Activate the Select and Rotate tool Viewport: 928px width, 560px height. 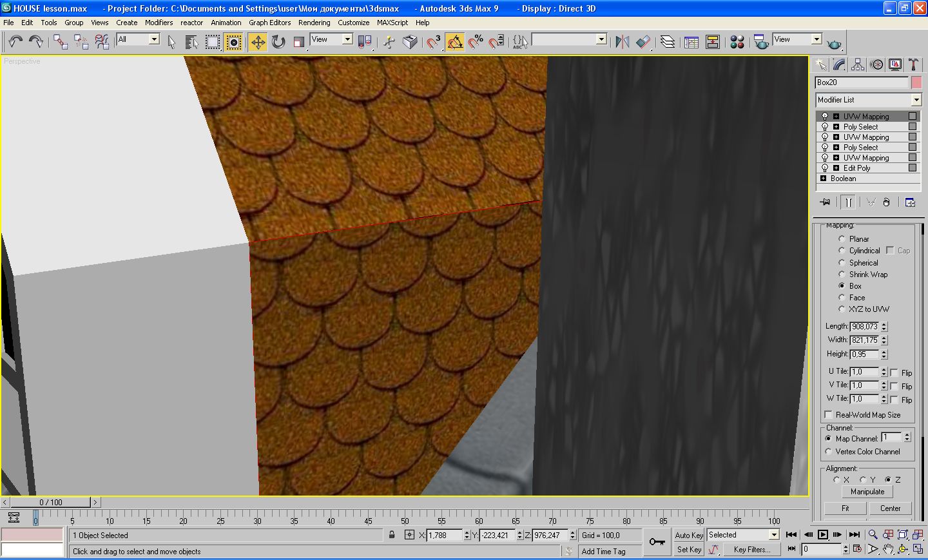click(x=278, y=42)
